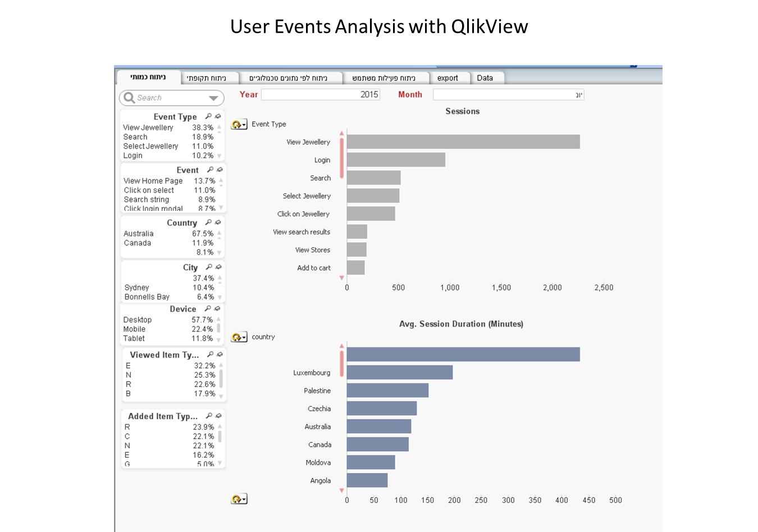Select Australia in Country listbox
The height and width of the screenshot is (532, 758).
coord(168,233)
